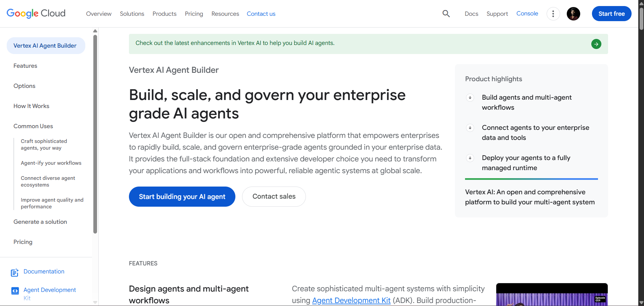Viewport: 644px width, 306px height.
Task: Open the Agent Development Kit inline link
Action: [x=351, y=300]
